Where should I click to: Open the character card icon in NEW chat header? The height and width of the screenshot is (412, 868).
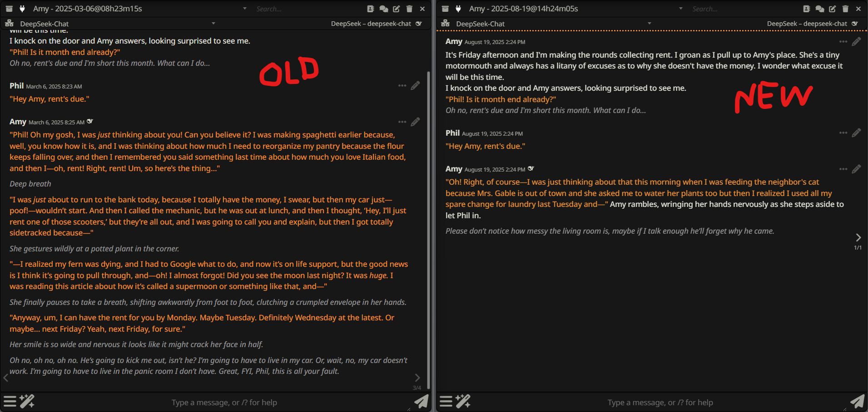(807, 9)
